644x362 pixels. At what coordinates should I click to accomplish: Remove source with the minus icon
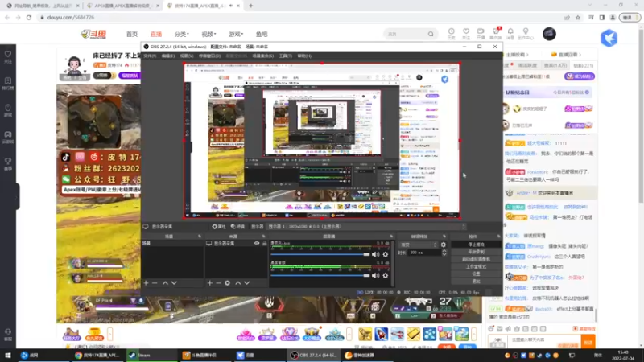point(218,283)
